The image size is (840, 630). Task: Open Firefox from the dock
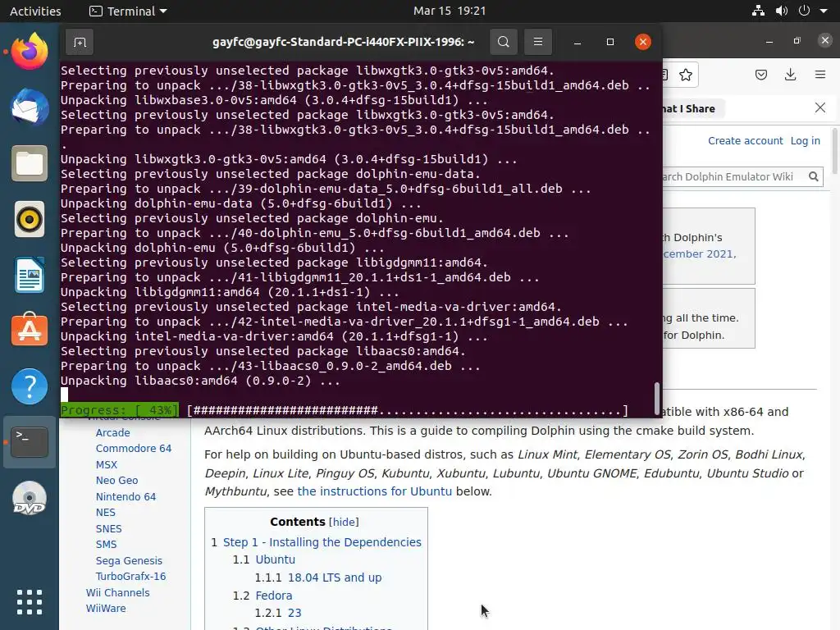(x=30, y=52)
